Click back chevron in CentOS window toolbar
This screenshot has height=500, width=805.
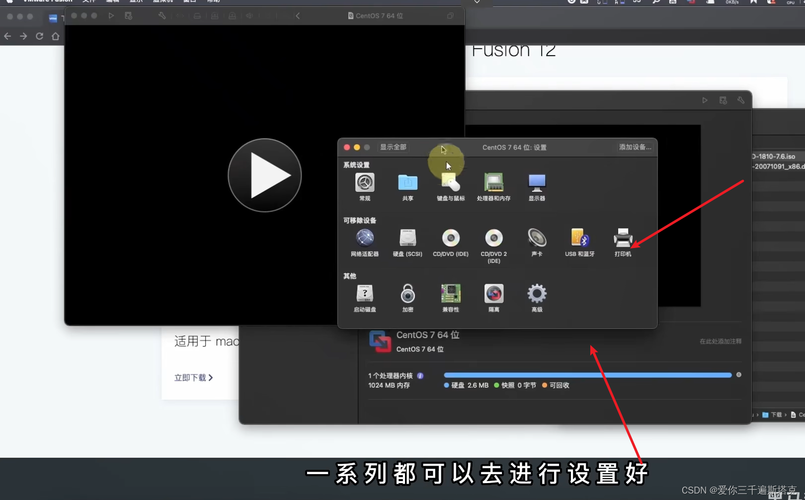pyautogui.click(x=298, y=16)
